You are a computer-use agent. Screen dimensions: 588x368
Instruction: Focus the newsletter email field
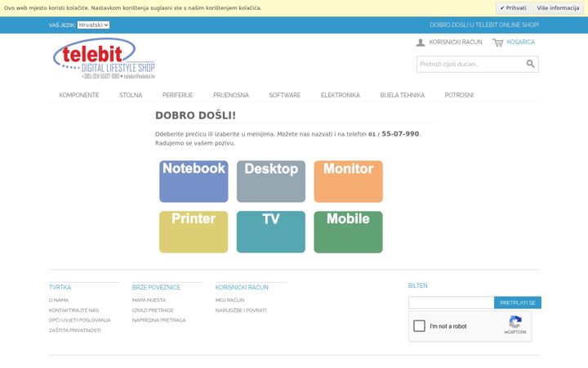(x=451, y=303)
